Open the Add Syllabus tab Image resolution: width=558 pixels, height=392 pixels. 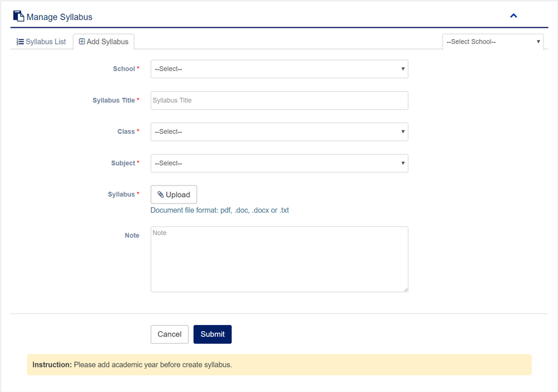pyautogui.click(x=104, y=42)
